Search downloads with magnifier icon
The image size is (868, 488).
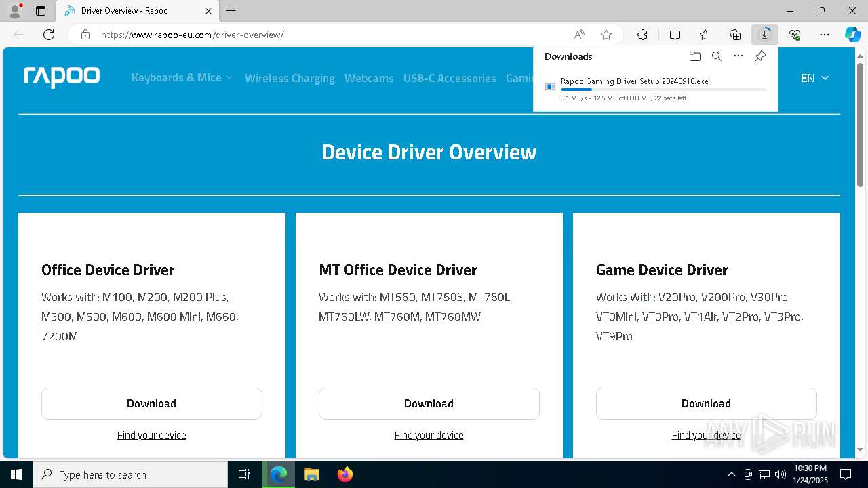[716, 56]
